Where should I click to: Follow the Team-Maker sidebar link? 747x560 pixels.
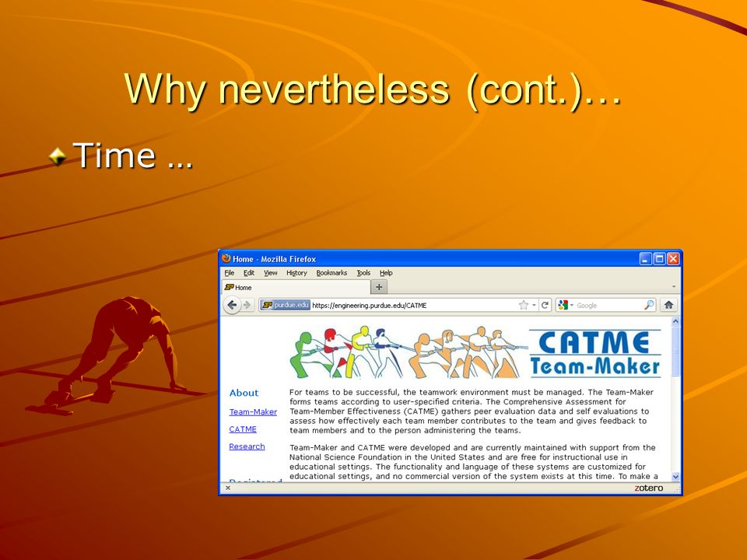253,412
